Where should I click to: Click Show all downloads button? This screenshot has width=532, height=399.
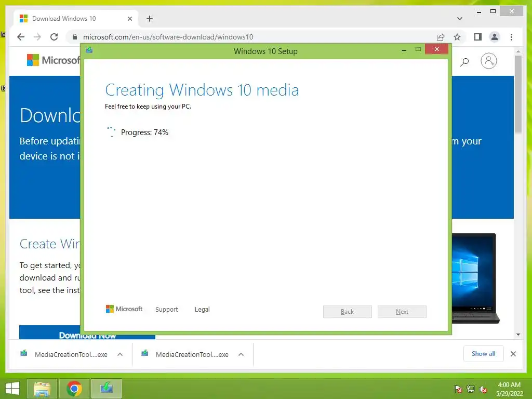coord(484,354)
